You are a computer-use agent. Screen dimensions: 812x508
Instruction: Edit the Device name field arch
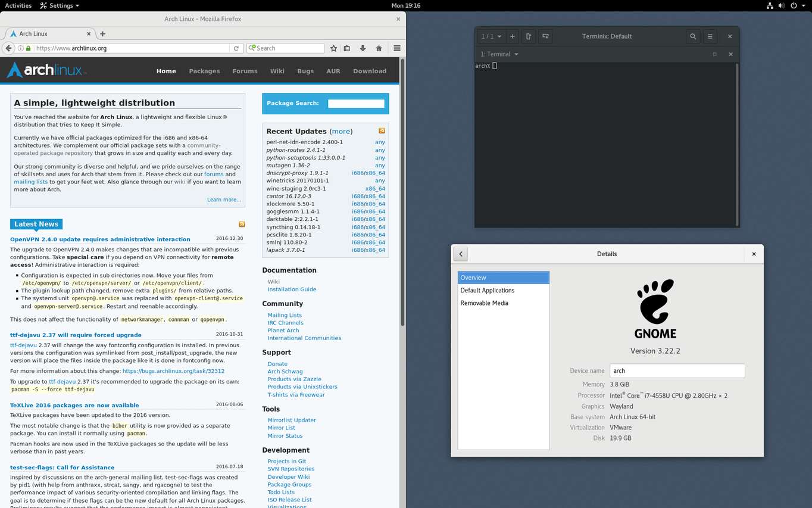[677, 370]
